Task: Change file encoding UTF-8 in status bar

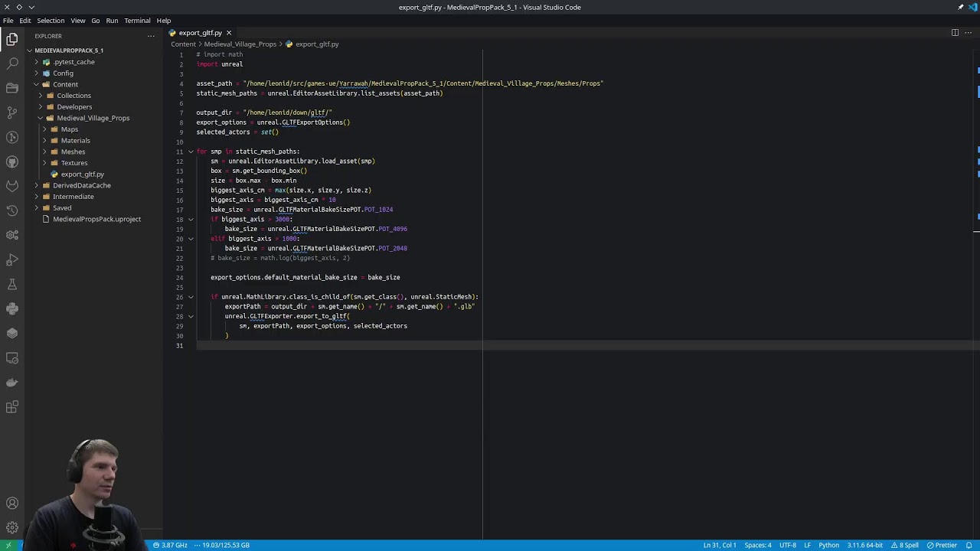Action: 788,545
